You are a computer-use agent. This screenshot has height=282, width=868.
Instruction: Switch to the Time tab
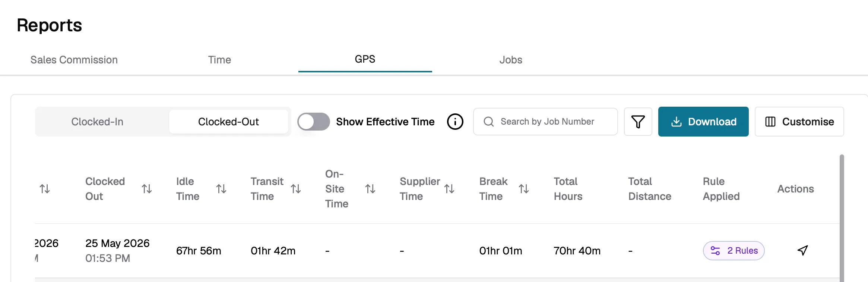click(219, 60)
